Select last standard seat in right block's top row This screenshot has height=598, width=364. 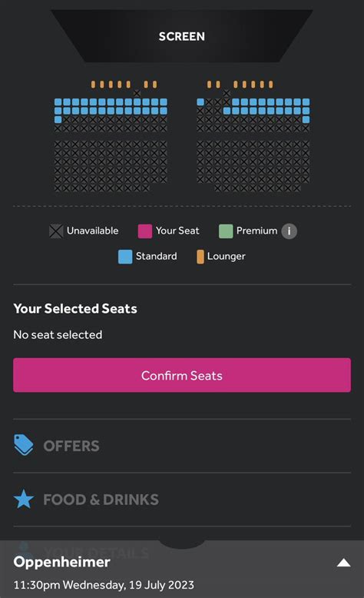click(x=306, y=101)
